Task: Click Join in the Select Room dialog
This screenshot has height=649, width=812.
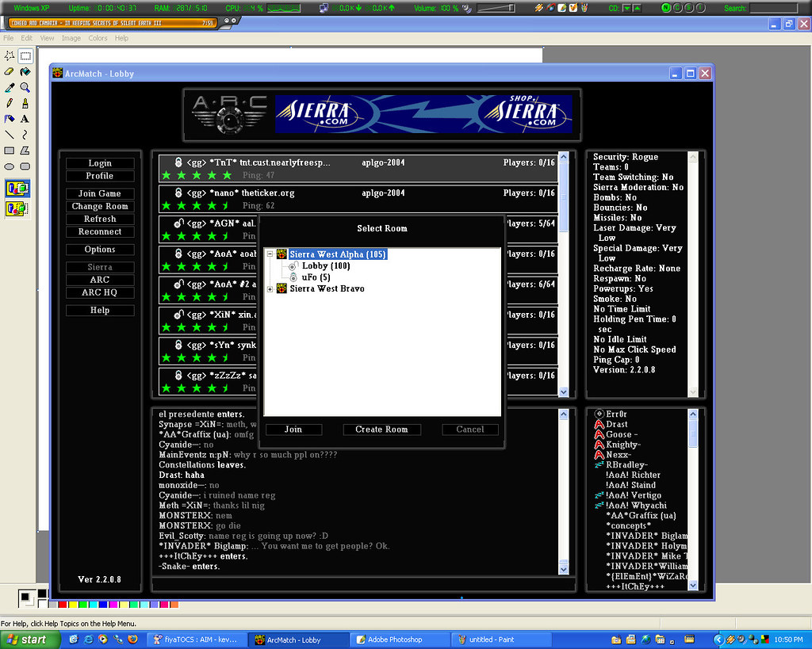Action: point(293,429)
